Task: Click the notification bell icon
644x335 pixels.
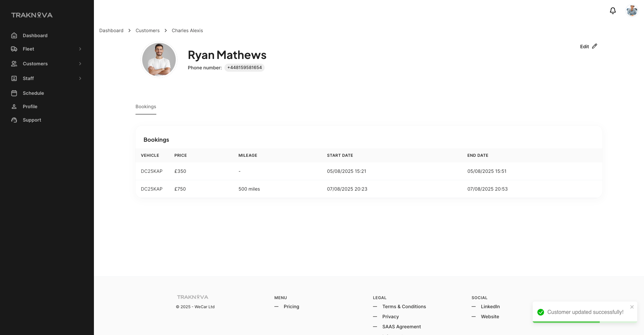Action: click(x=612, y=11)
